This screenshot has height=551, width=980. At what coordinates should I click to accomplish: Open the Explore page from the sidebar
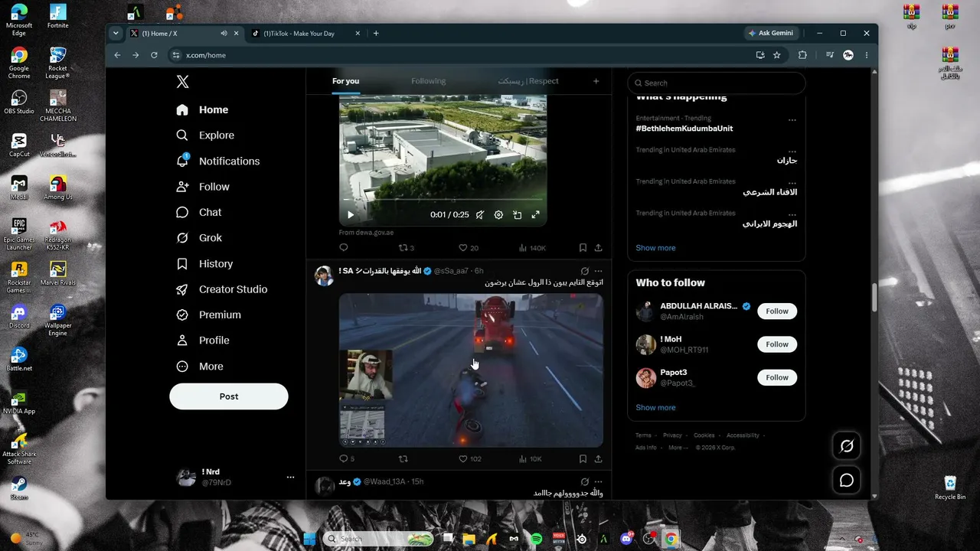click(205, 135)
